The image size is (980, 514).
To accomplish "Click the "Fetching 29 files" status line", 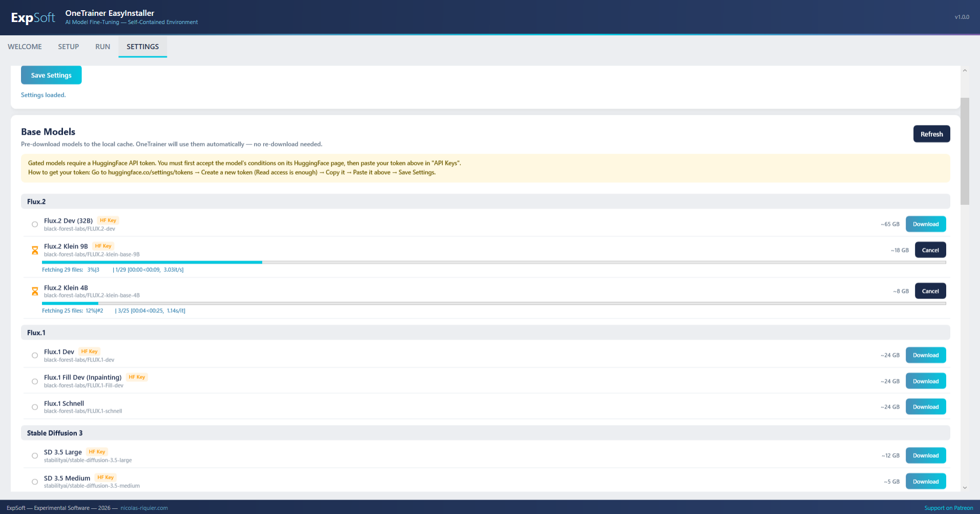I will 113,270.
